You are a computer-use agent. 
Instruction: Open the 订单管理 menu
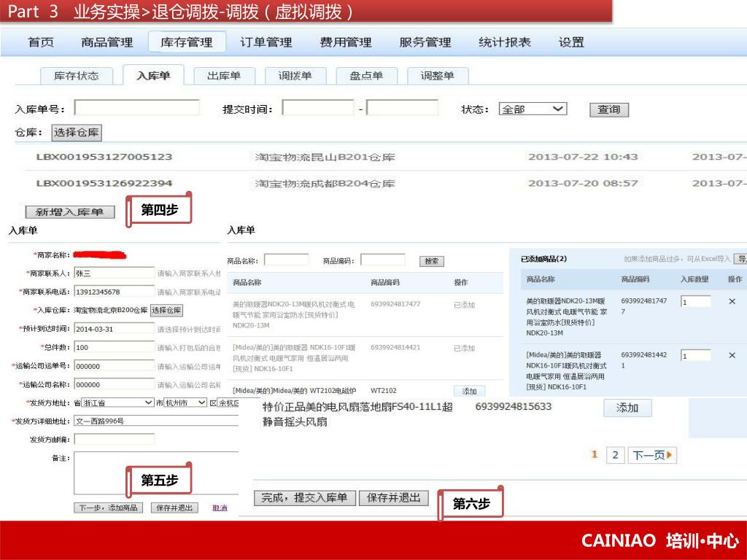pyautogui.click(x=266, y=42)
